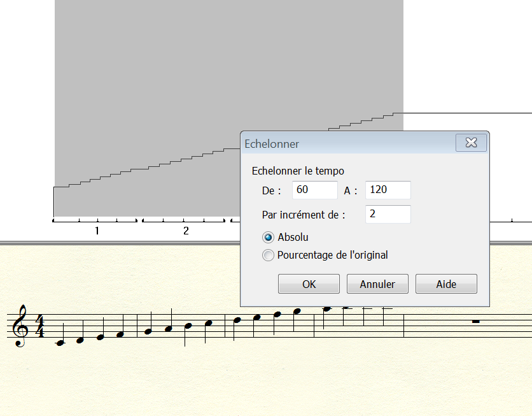Select the first note of the second measure

click(148, 331)
